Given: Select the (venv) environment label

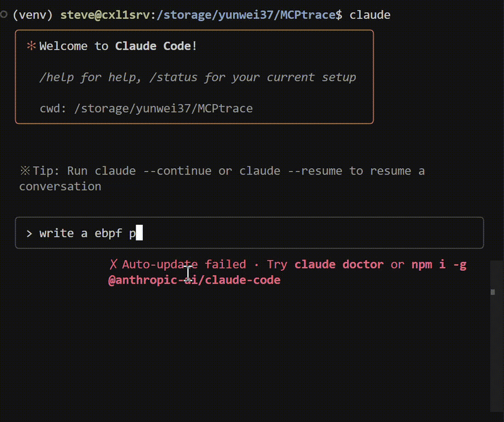Looking at the screenshot, I should pyautogui.click(x=31, y=14).
